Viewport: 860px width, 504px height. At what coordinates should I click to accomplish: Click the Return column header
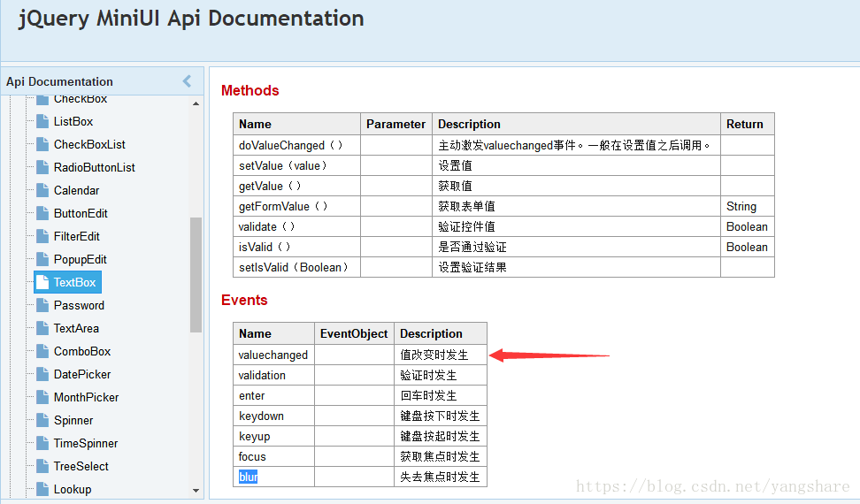click(x=748, y=124)
